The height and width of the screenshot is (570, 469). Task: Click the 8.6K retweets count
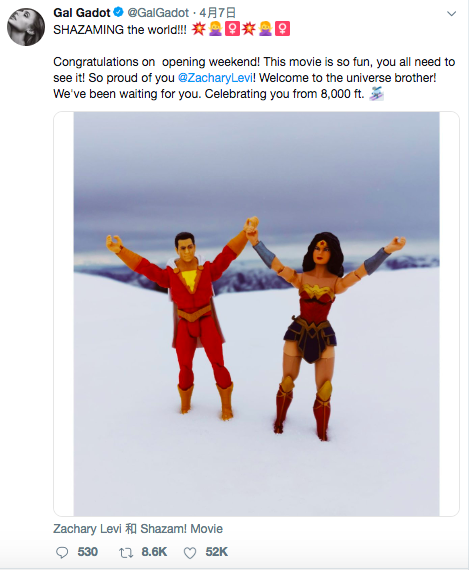(154, 552)
